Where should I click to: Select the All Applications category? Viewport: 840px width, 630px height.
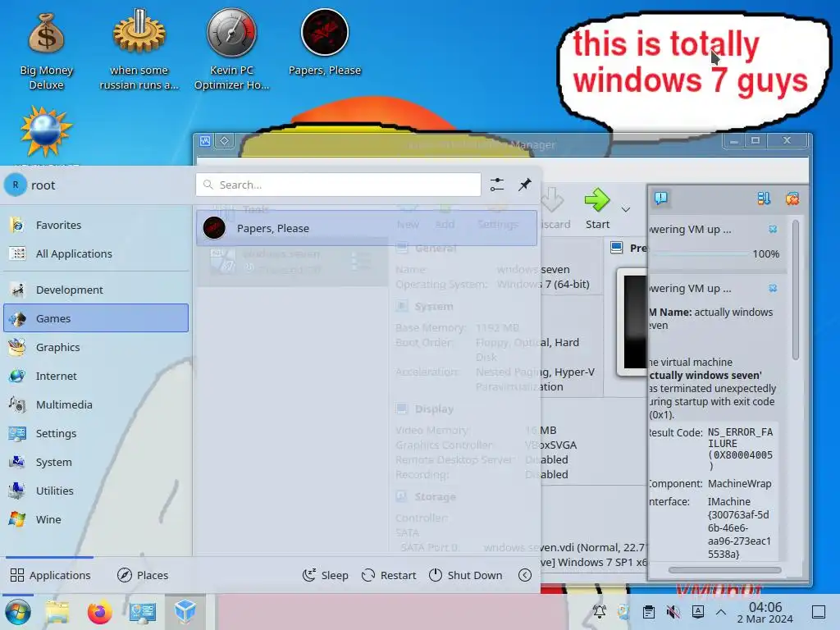[x=97, y=254]
